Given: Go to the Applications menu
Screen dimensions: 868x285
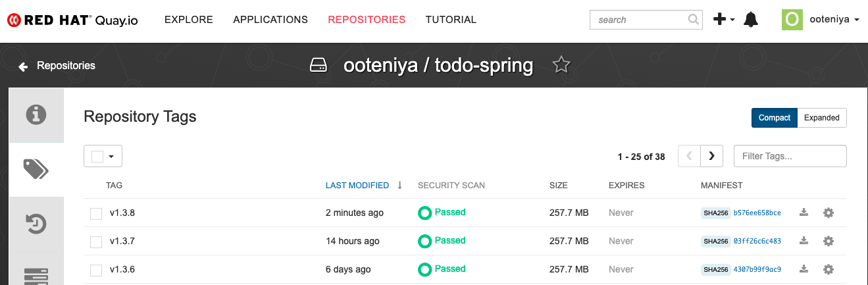Looking at the screenshot, I should (270, 20).
